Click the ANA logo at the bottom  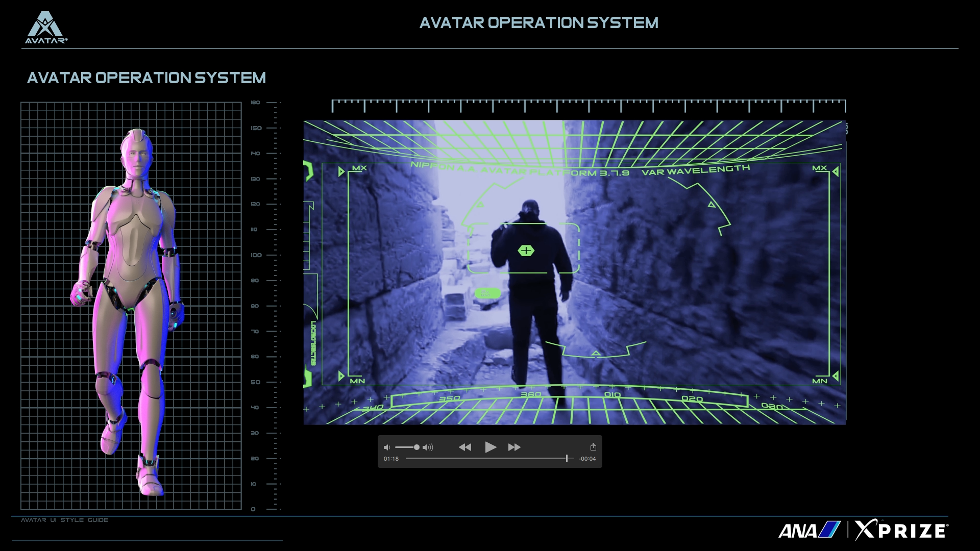[808, 531]
